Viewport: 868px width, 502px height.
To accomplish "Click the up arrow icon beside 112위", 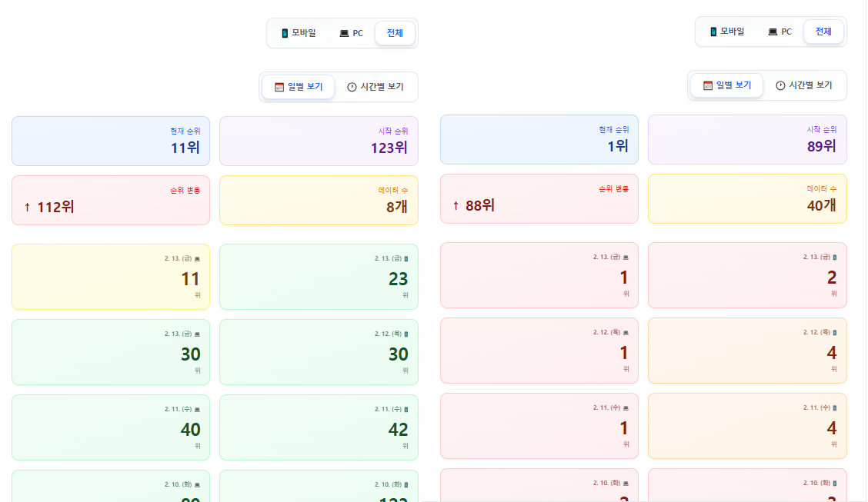I will point(27,207).
